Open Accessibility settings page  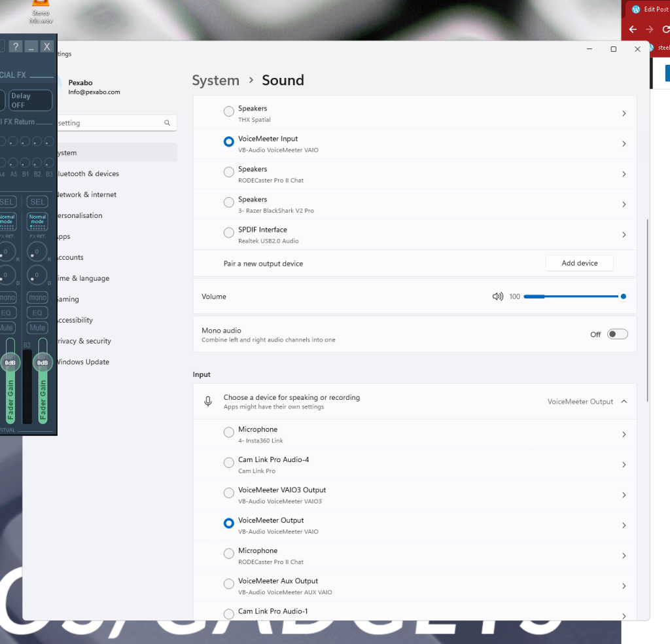116,320
